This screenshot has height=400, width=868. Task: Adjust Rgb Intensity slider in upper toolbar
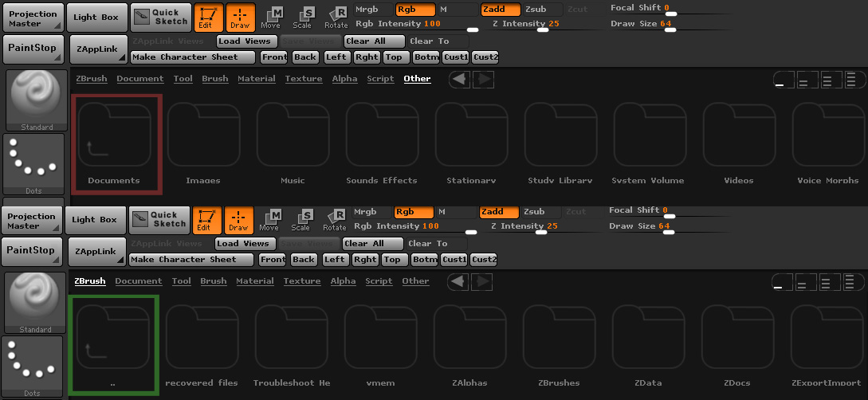(418, 26)
